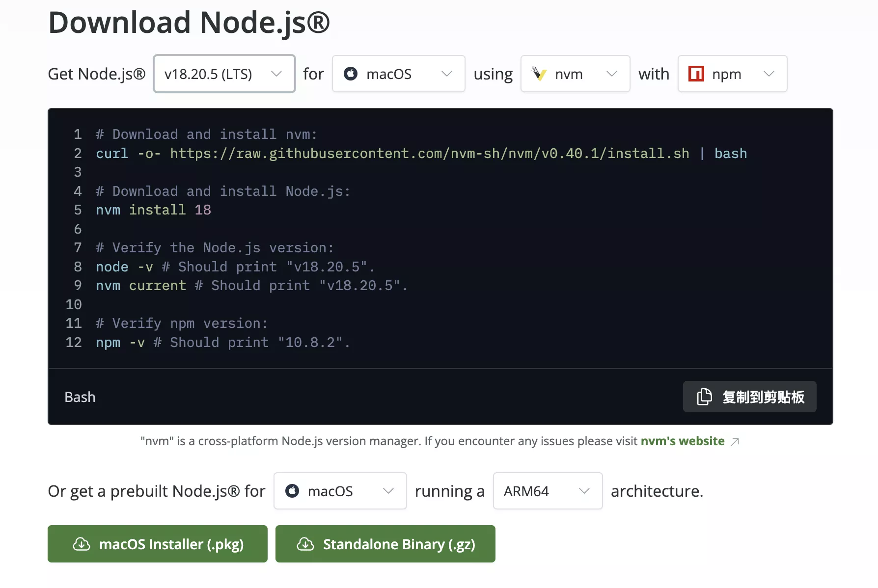Click the Apple logo in top macOS dropdown
The width and height of the screenshot is (878, 588).
click(351, 74)
